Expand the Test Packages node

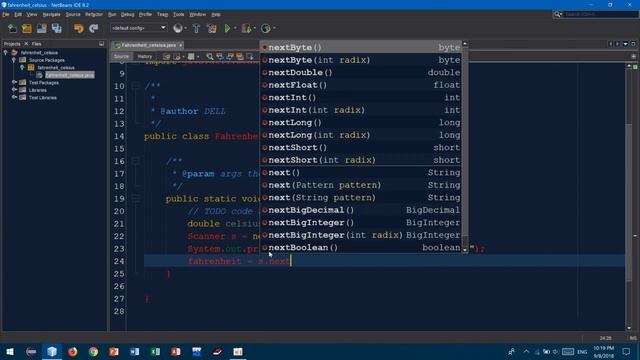point(14,82)
